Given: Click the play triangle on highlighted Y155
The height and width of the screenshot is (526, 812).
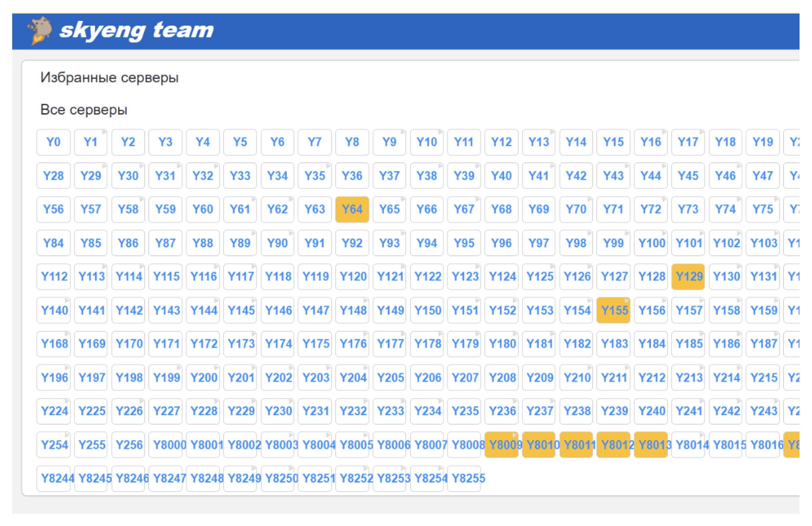Looking at the screenshot, I should pyautogui.click(x=627, y=301).
